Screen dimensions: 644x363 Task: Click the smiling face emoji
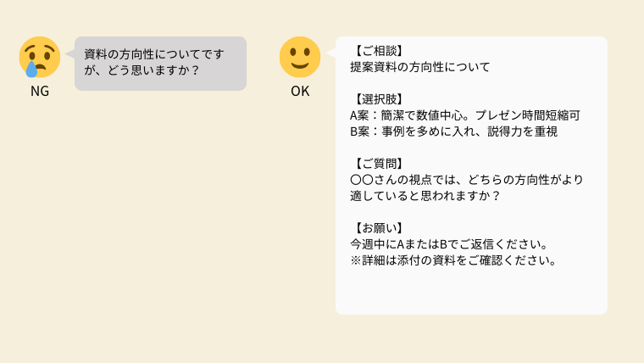point(300,57)
